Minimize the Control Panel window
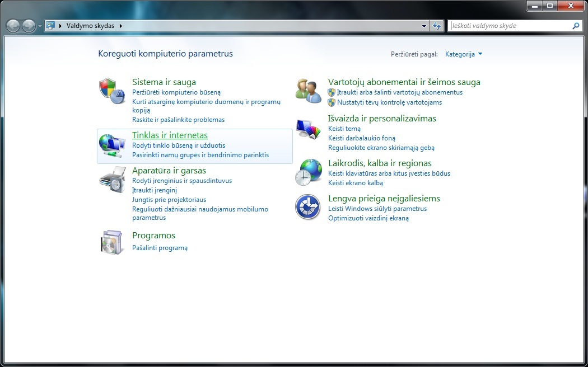 point(535,6)
